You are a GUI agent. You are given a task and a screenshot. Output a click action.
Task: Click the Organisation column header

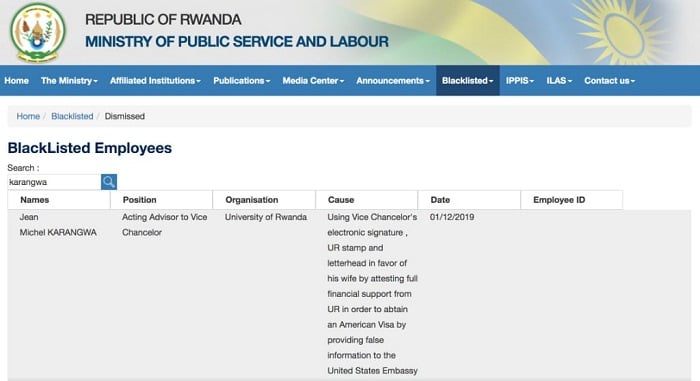point(264,200)
